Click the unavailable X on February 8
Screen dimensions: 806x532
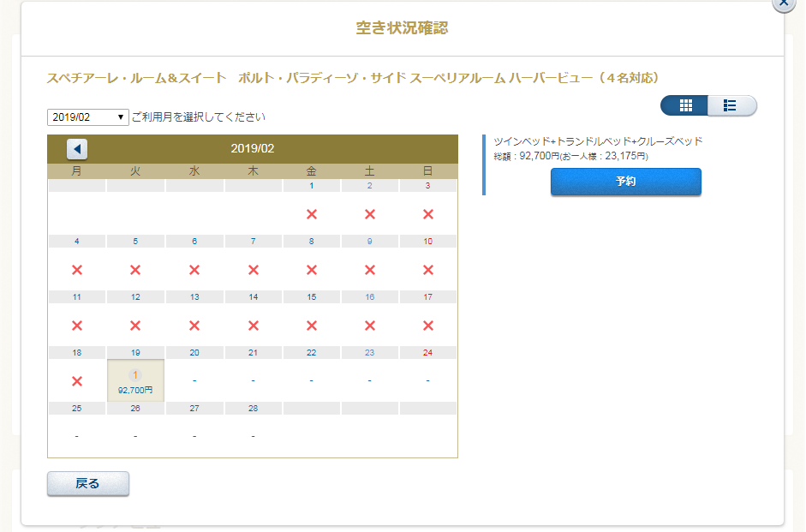[x=312, y=270]
